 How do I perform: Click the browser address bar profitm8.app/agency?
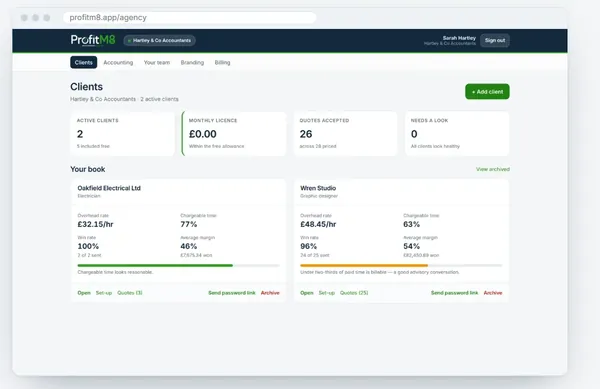pos(189,18)
